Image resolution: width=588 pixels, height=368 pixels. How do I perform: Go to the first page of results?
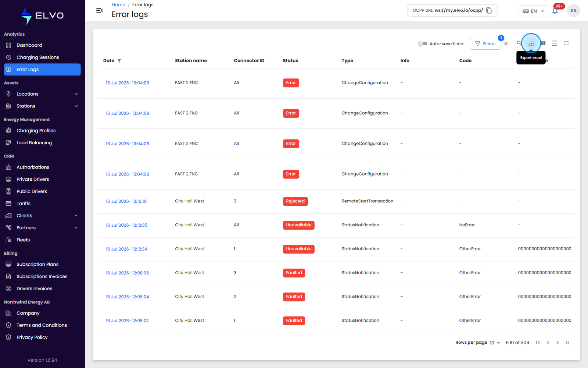click(538, 343)
